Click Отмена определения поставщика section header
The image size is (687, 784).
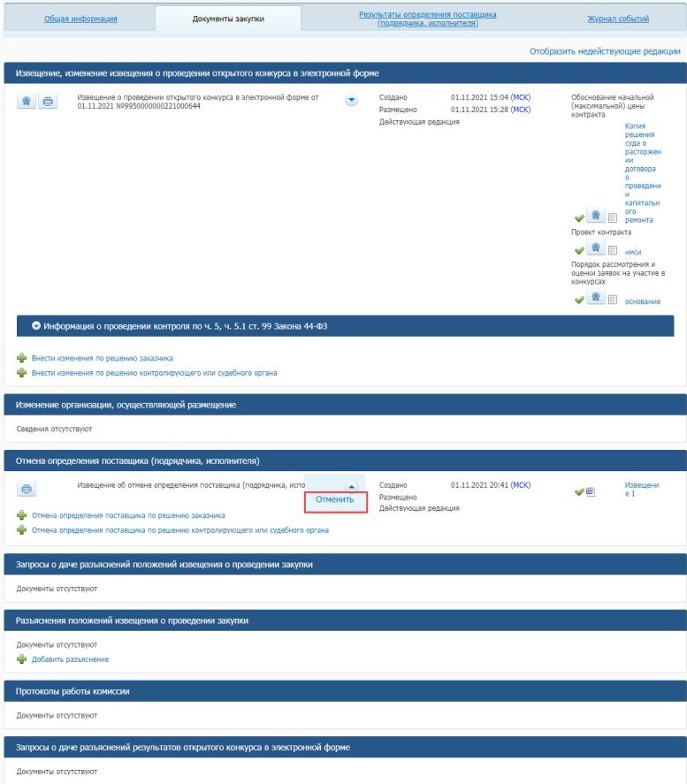coord(345,461)
